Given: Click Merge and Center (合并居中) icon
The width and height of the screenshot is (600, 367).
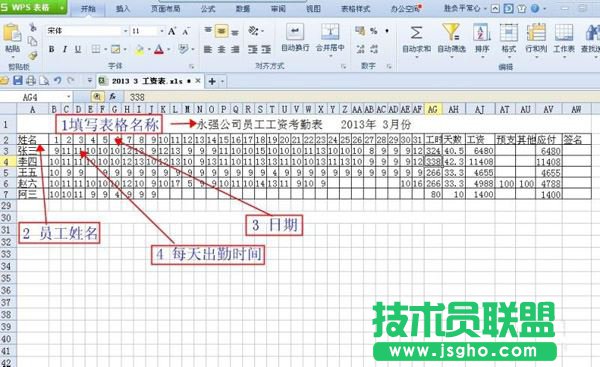Looking at the screenshot, I should pyautogui.click(x=330, y=32).
